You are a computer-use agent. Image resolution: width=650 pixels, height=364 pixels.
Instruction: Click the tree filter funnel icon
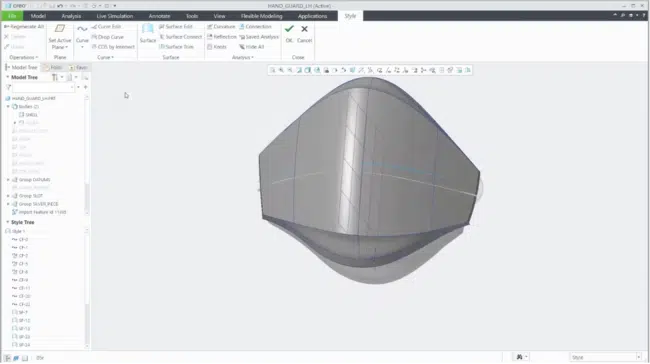(x=8, y=87)
